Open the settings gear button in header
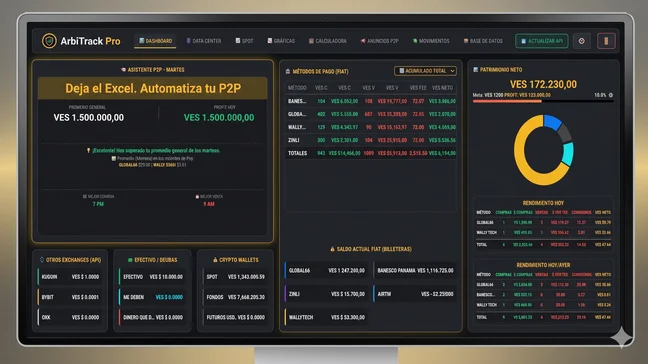 pyautogui.click(x=581, y=41)
